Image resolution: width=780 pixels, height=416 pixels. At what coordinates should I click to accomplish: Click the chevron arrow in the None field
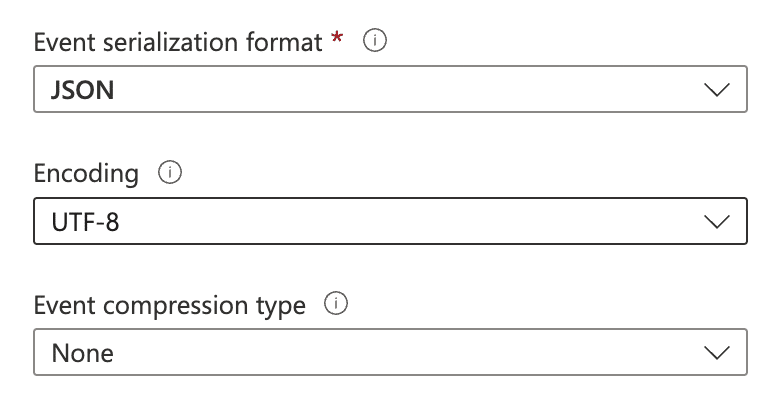click(x=716, y=353)
